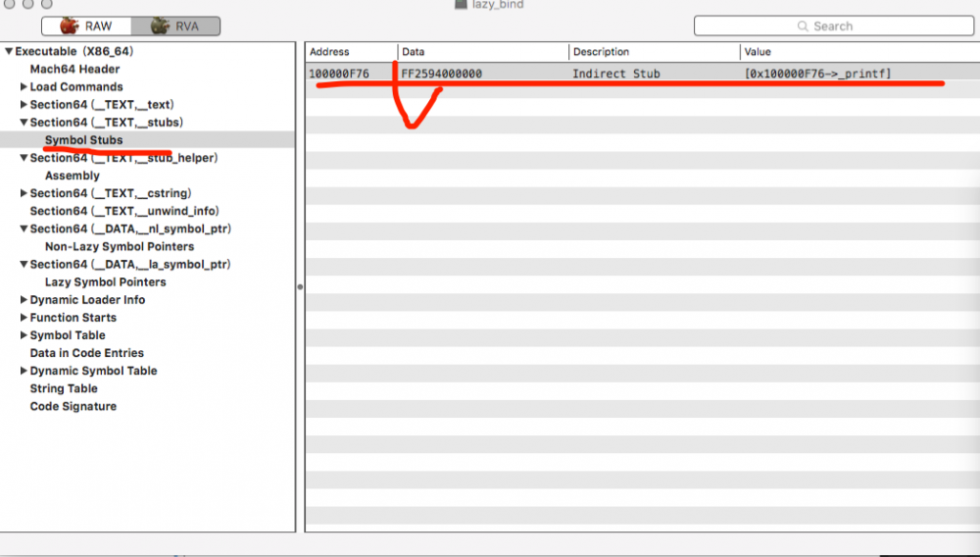Select the Symbol Table label
The height and width of the screenshot is (557, 980).
68,335
